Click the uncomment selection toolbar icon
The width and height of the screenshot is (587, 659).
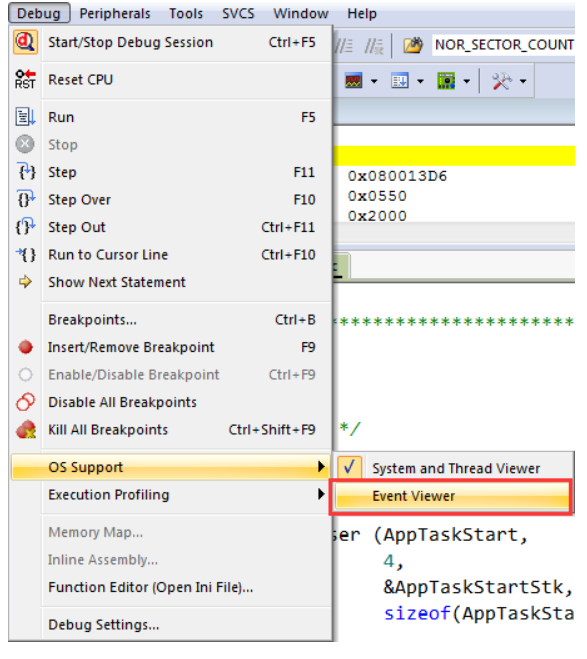[x=374, y=45]
